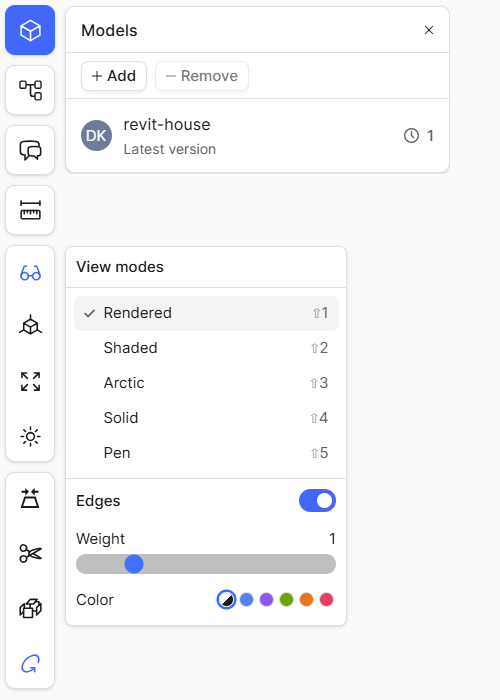500x700 pixels.
Task: Choose the Pen view mode
Action: click(x=206, y=453)
